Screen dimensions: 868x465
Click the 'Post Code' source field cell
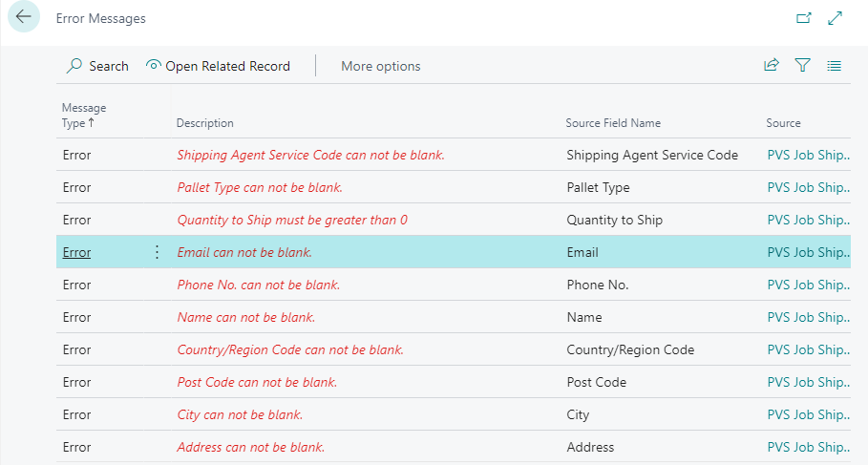click(x=596, y=383)
